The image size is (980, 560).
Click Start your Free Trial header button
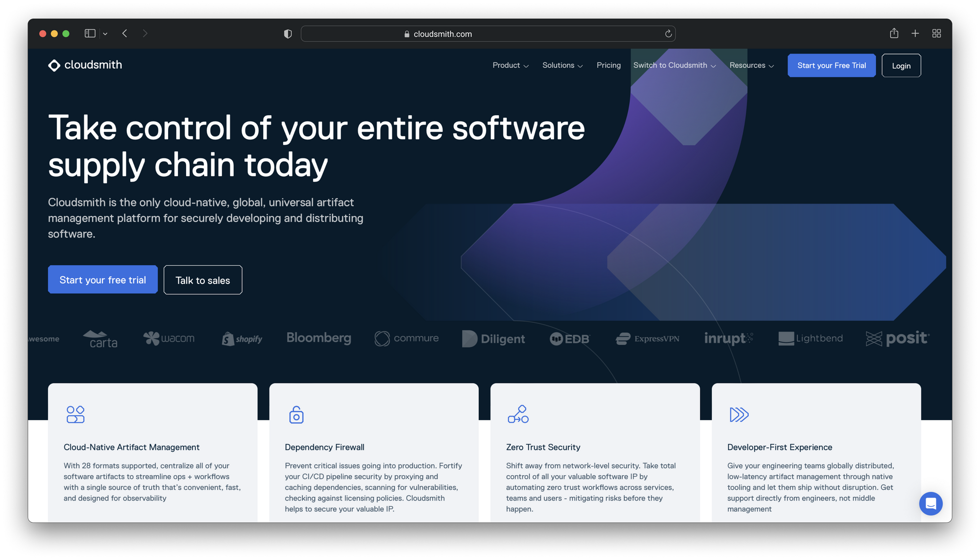(832, 65)
